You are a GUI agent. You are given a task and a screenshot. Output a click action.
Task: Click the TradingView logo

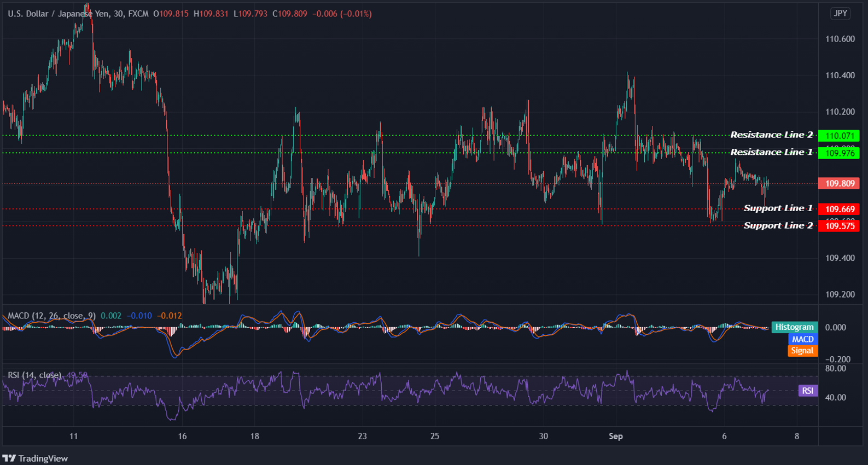pyautogui.click(x=36, y=458)
